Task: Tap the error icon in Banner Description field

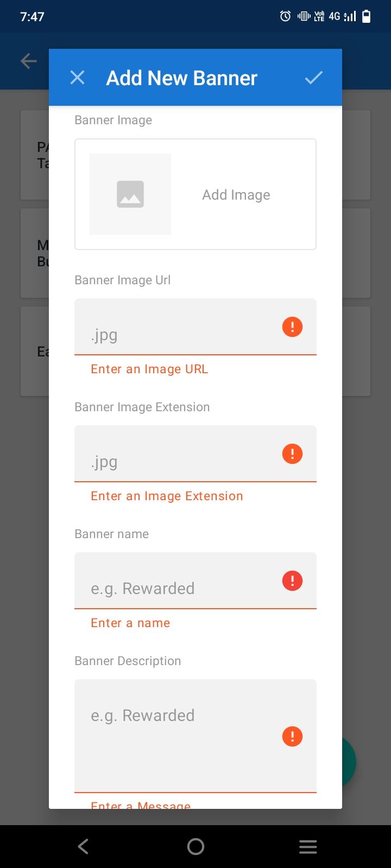Action: [292, 737]
